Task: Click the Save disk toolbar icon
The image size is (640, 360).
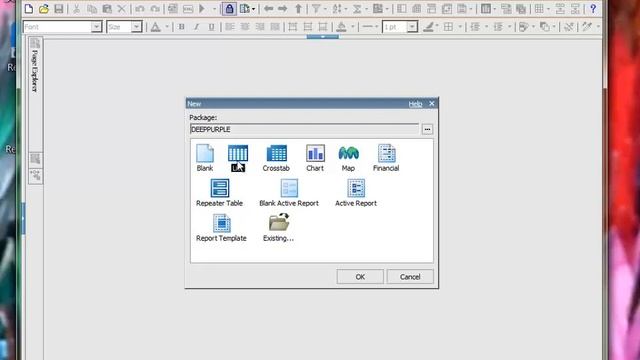Action: [59, 9]
